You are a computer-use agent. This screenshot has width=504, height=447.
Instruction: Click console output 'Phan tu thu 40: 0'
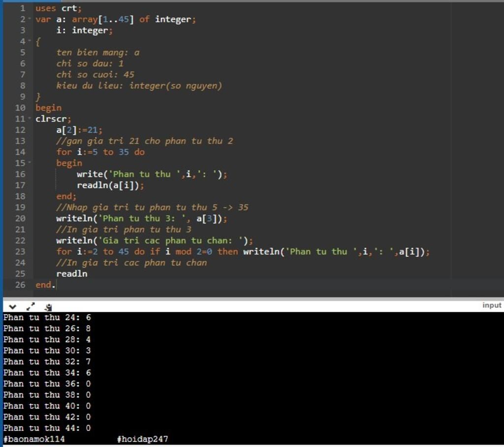click(47, 406)
